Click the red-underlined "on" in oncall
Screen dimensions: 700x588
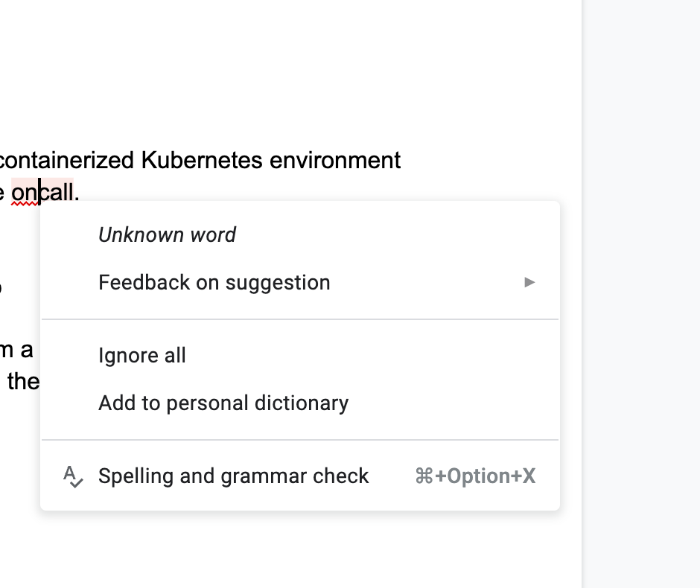(x=24, y=193)
